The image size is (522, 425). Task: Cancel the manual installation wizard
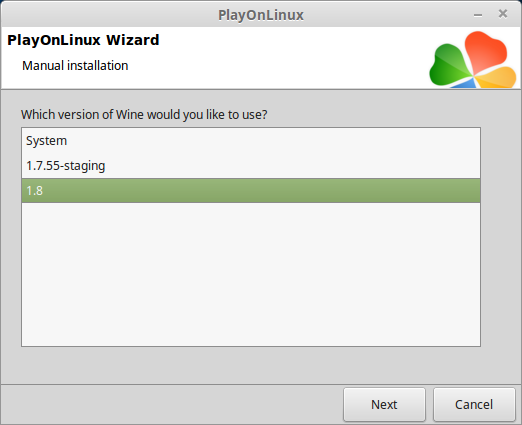point(474,404)
